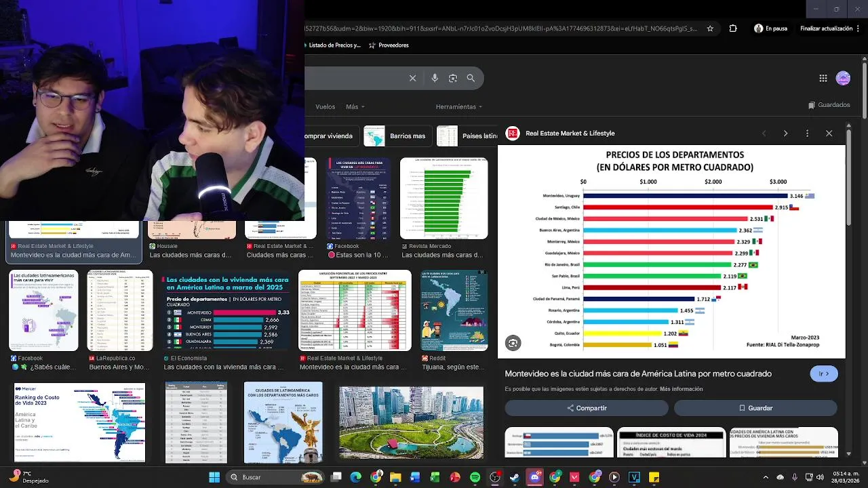Image resolution: width=868 pixels, height=488 pixels.
Task: Click the magnifier search submit icon
Action: click(x=471, y=78)
